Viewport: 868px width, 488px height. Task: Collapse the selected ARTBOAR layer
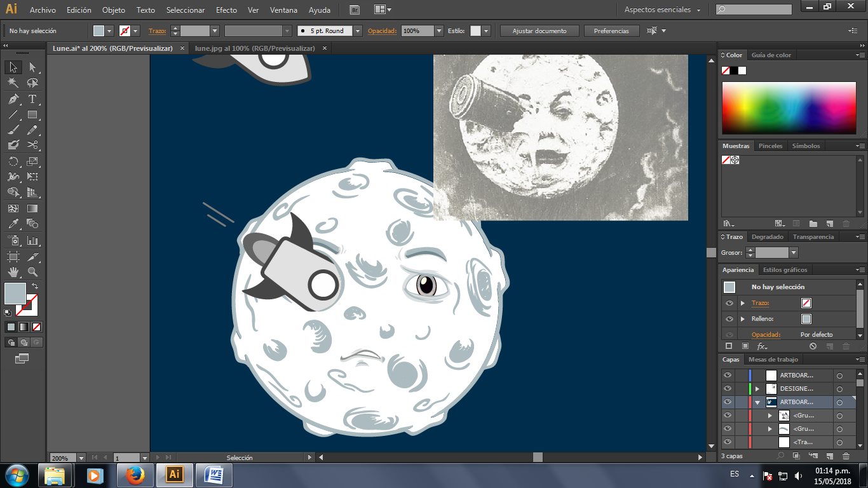757,402
